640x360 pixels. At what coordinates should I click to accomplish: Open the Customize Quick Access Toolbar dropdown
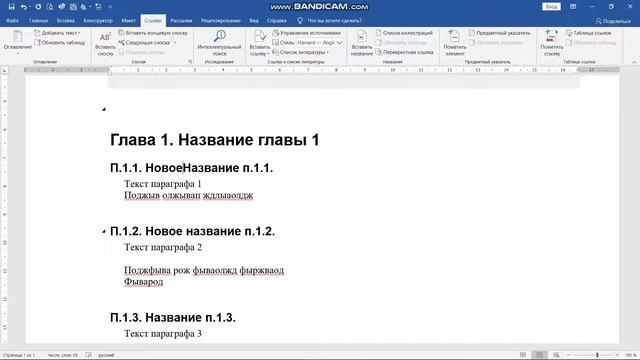pyautogui.click(x=110, y=7)
